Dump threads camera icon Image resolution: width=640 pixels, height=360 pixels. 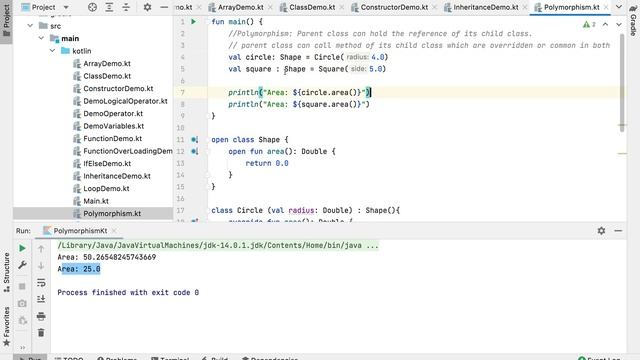coord(22,303)
